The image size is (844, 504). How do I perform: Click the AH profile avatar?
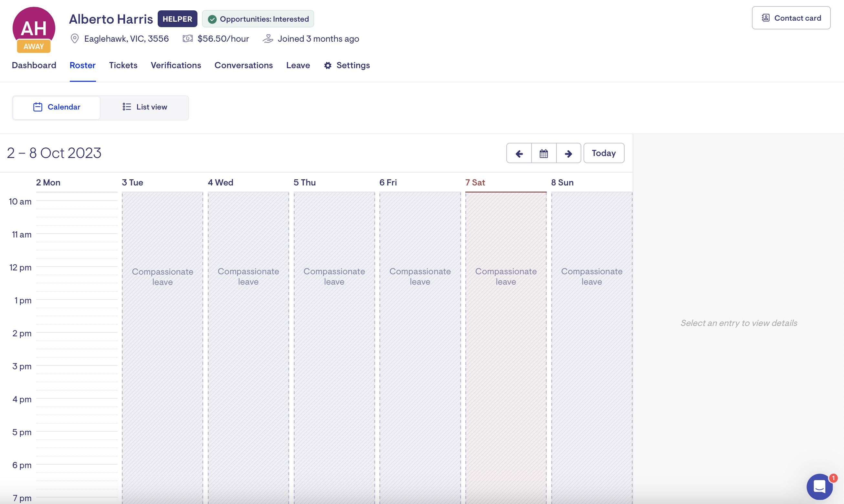(x=34, y=26)
